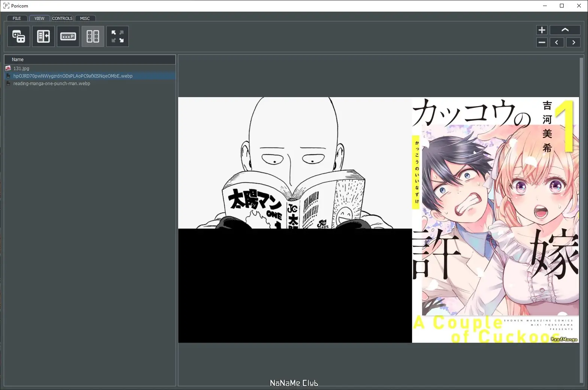Open the CONTROLS tab
588x390 pixels.
62,18
